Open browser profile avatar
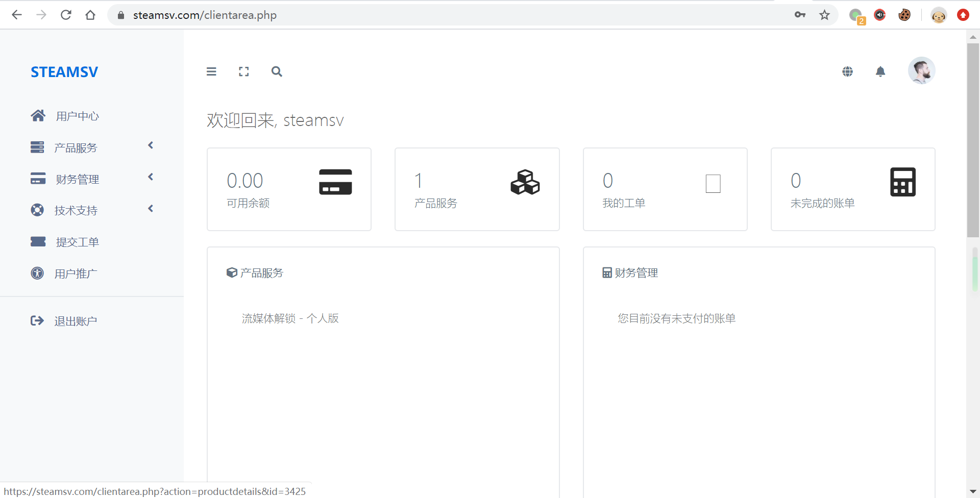This screenshot has width=980, height=498. click(x=939, y=15)
